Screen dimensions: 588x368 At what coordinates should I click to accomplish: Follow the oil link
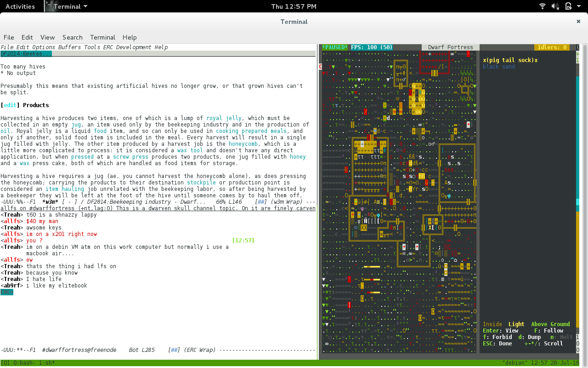click(5, 131)
